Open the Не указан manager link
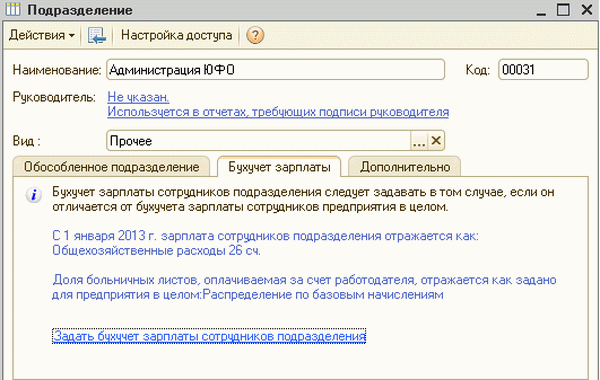This screenshot has width=600, height=380. click(x=138, y=97)
